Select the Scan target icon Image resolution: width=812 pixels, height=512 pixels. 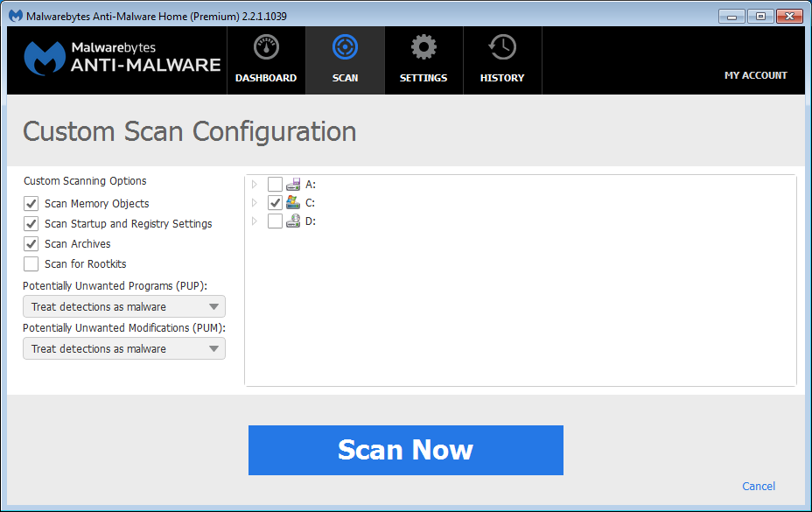click(x=345, y=47)
